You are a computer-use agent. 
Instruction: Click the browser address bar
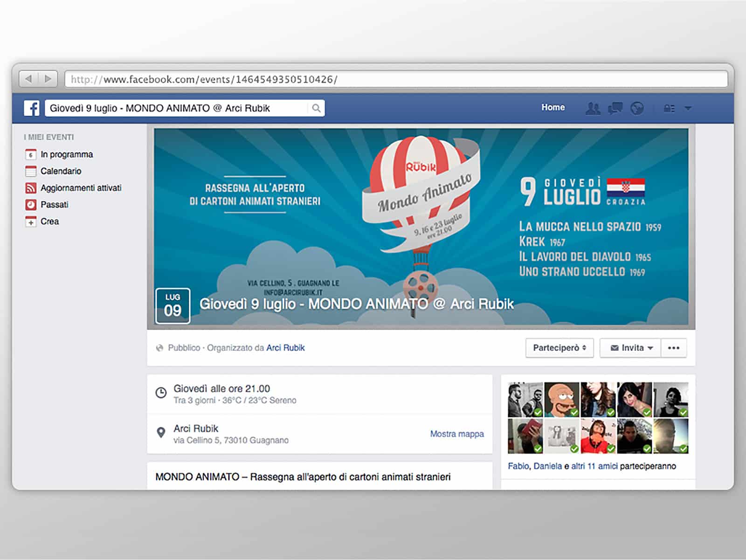pyautogui.click(x=396, y=79)
